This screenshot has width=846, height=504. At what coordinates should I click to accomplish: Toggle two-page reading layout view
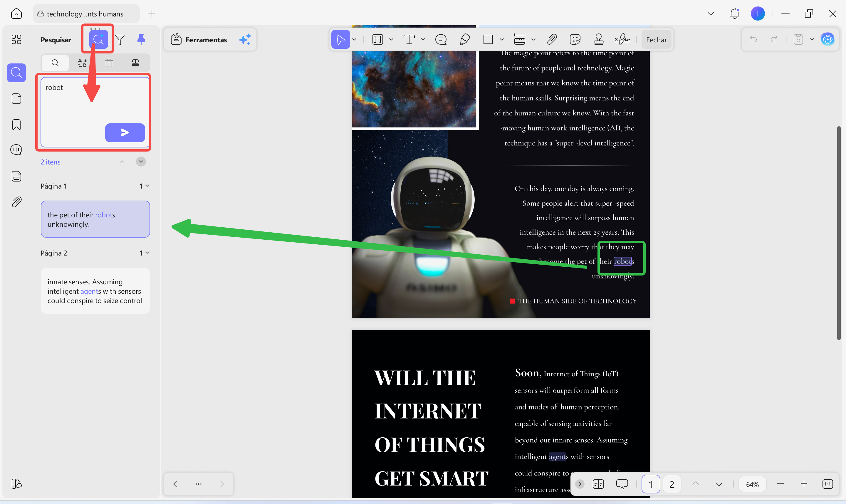(x=598, y=484)
